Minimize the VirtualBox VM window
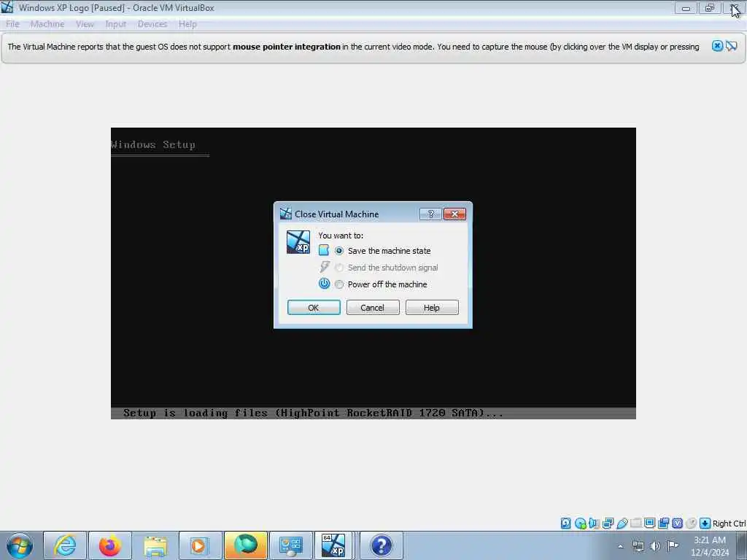This screenshot has height=560, width=747. coord(686,8)
